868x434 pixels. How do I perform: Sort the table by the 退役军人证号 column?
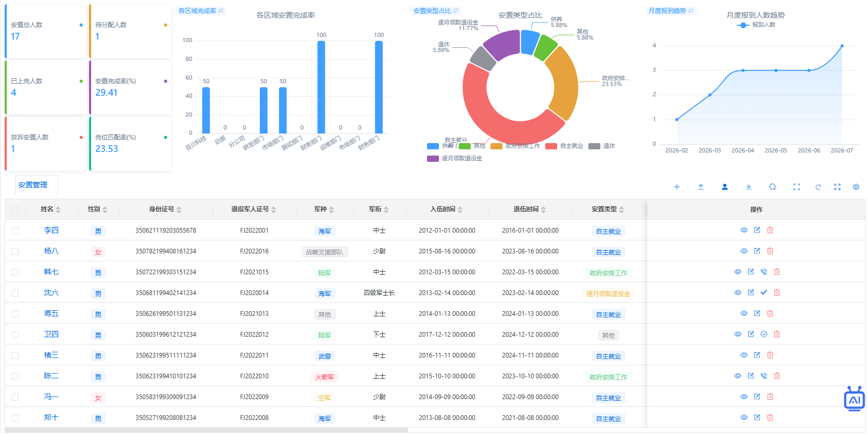click(274, 209)
